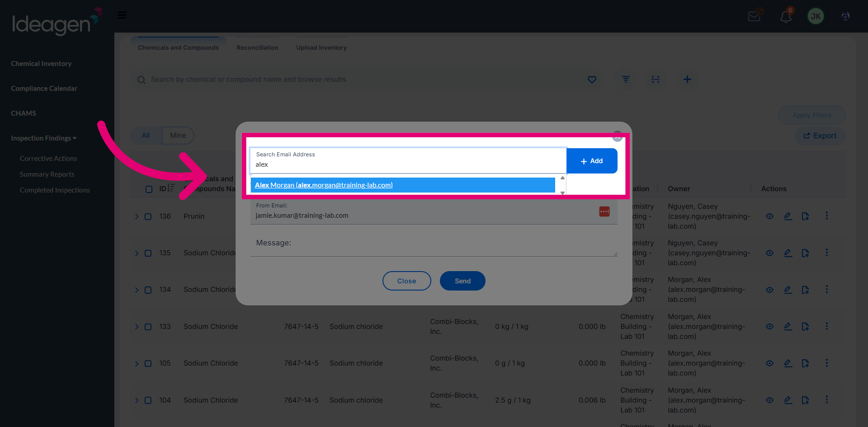Switch to Upload Inventory tab
This screenshot has width=868, height=427.
[x=321, y=47]
